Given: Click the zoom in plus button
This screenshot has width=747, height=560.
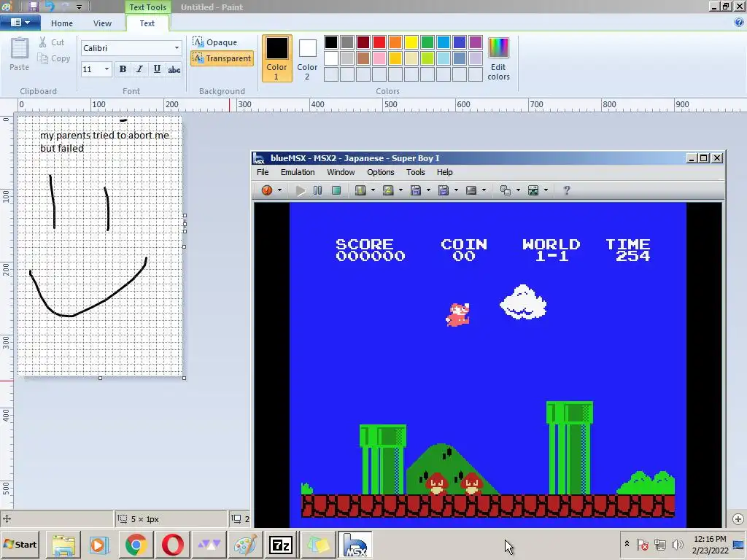Looking at the screenshot, I should 738,519.
